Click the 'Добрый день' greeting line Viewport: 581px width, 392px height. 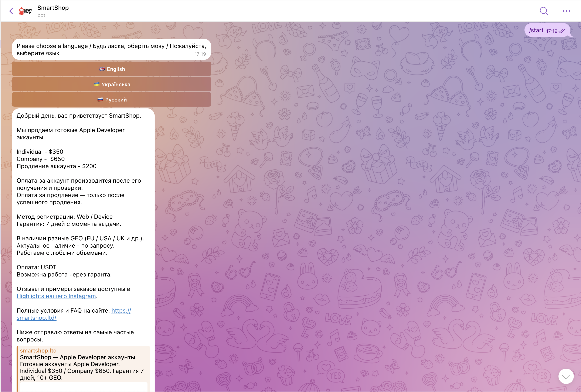(x=79, y=116)
